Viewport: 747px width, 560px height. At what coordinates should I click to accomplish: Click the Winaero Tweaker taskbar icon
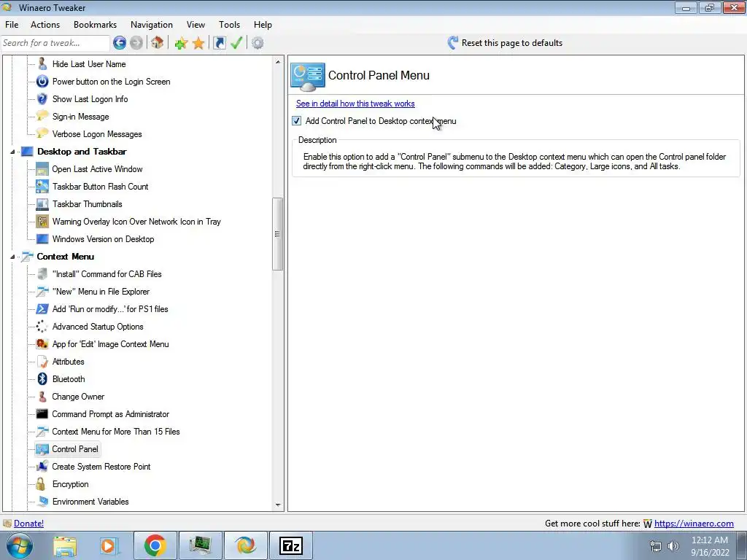click(246, 545)
